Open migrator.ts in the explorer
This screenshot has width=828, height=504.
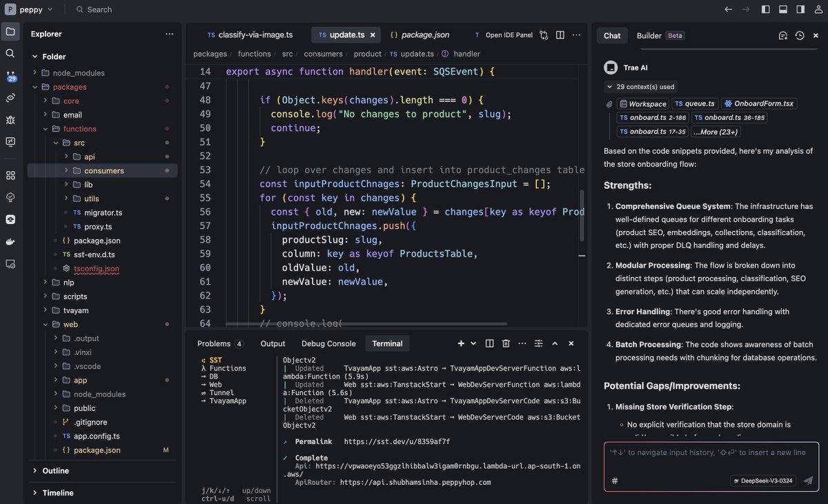click(x=102, y=212)
